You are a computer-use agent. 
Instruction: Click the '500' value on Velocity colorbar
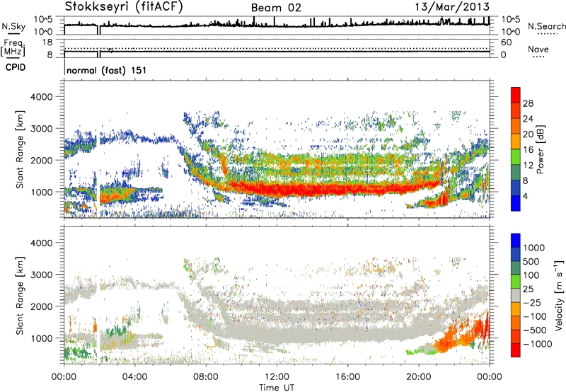pyautogui.click(x=531, y=261)
